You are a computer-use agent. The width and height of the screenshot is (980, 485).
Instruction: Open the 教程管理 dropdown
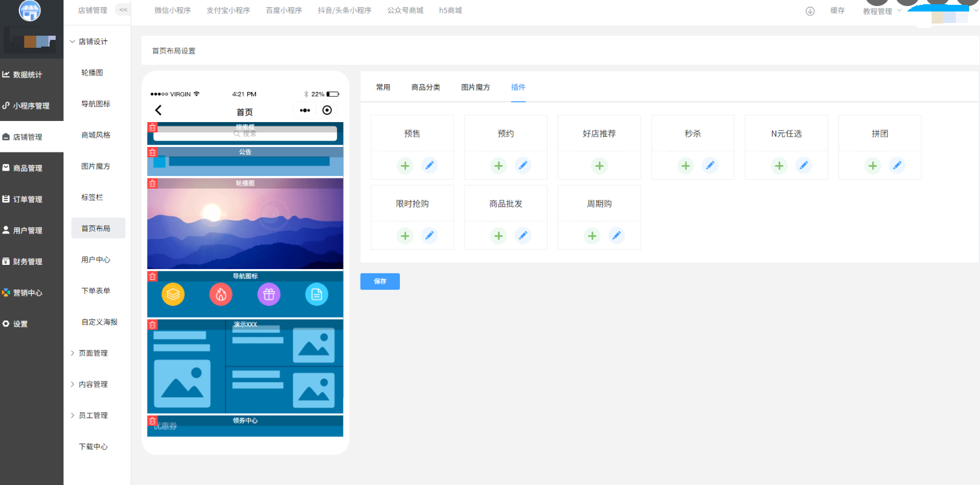pyautogui.click(x=881, y=11)
